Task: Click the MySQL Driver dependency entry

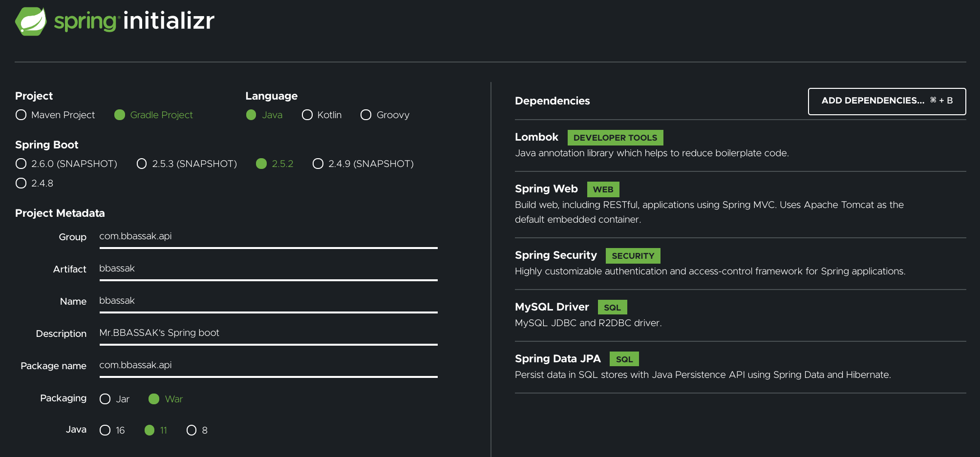Action: tap(740, 315)
